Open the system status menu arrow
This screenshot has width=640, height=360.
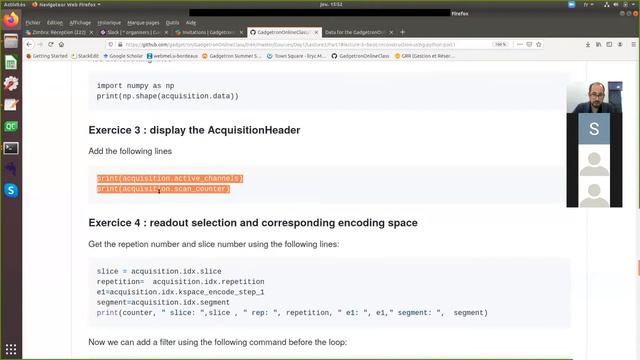633,4
